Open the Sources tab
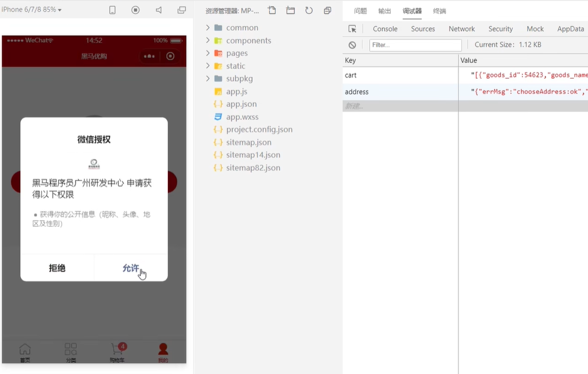 click(x=423, y=29)
